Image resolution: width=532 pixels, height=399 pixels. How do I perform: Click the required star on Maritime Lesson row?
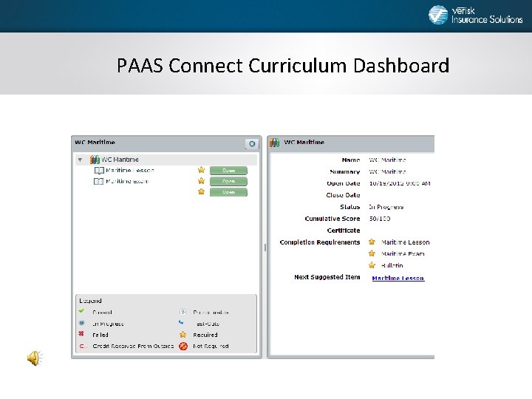pos(201,170)
